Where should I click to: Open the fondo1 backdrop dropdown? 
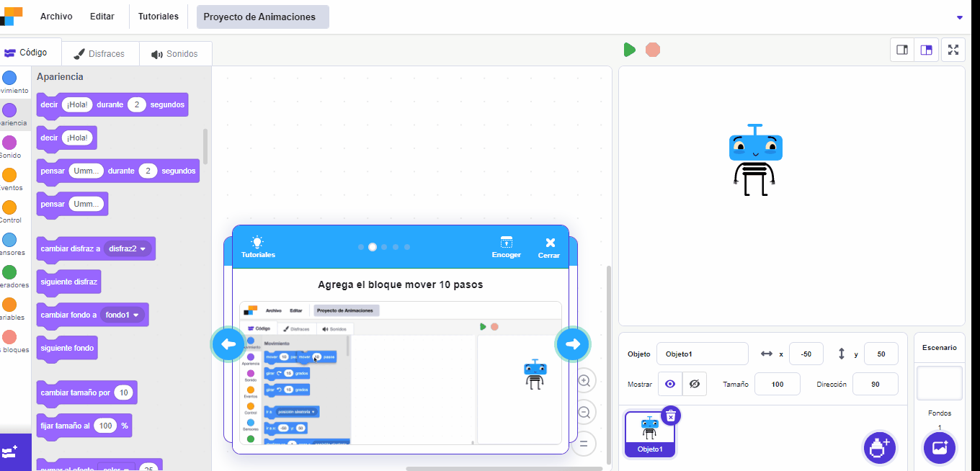[x=123, y=315]
